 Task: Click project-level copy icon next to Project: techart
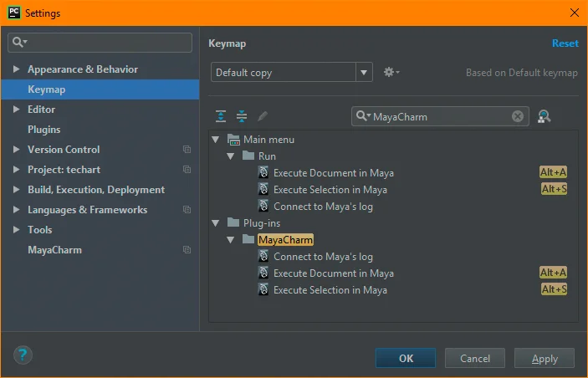(x=187, y=170)
